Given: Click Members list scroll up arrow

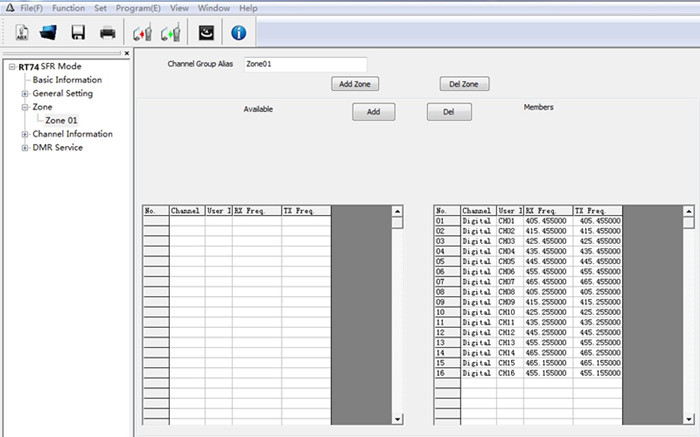Looking at the screenshot, I should pyautogui.click(x=689, y=211).
